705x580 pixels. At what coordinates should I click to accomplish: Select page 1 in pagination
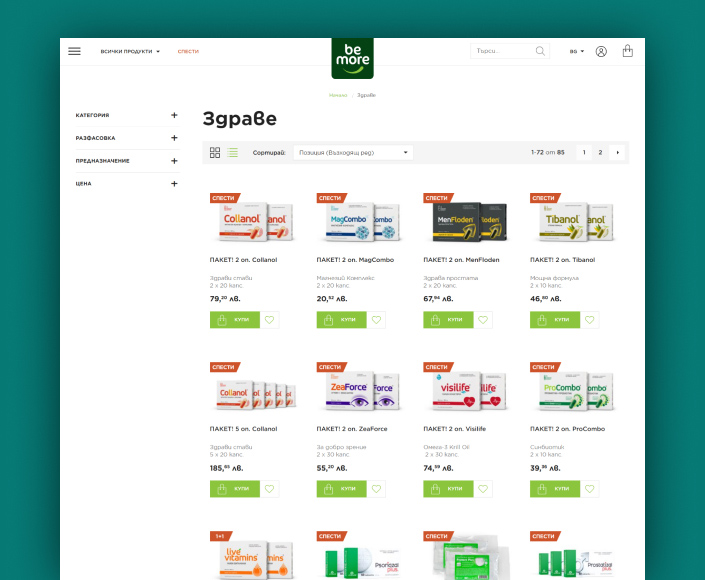584,152
